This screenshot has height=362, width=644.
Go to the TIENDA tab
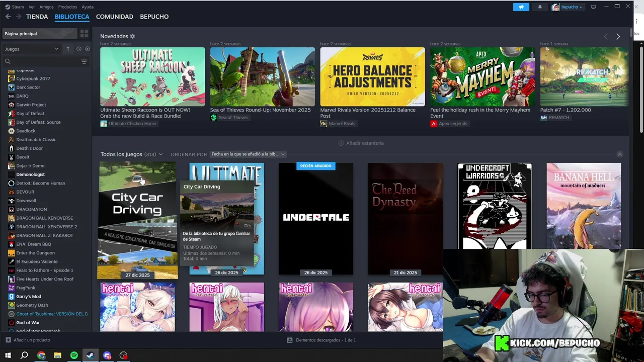pos(37,17)
